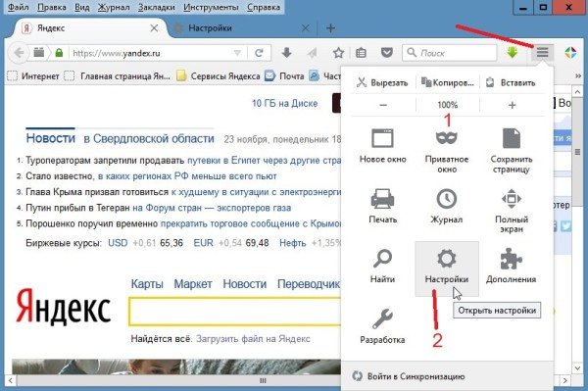Click the vertical scrollbar down arrow
Screen dimensions: 588x391
coord(578,368)
